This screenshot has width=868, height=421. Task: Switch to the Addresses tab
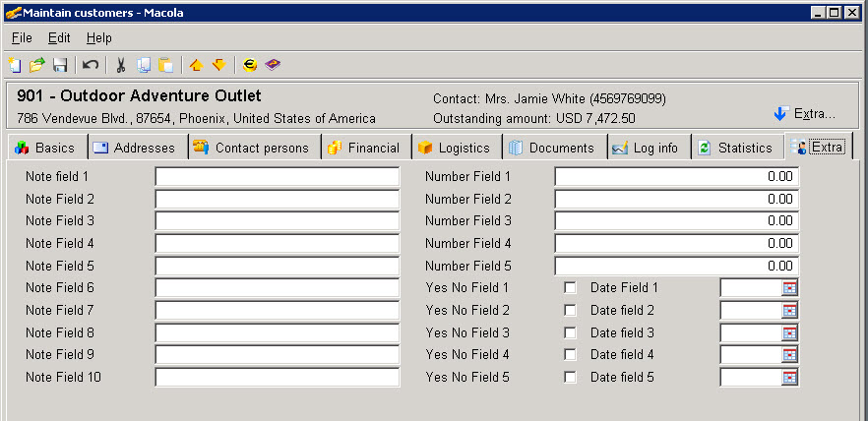click(138, 148)
